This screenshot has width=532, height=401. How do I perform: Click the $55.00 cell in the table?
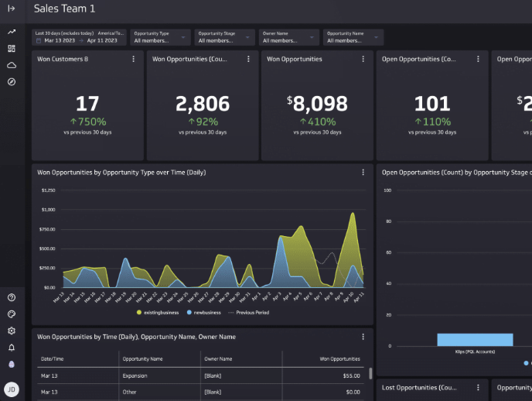pos(352,376)
